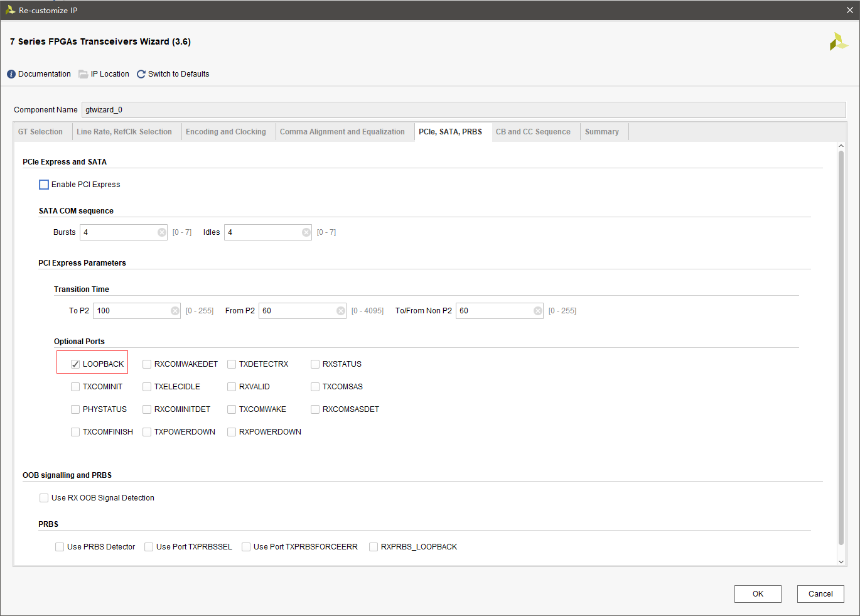860x616 pixels.
Task: Open the Line Rate, RefClk Selection tab
Action: coord(124,132)
